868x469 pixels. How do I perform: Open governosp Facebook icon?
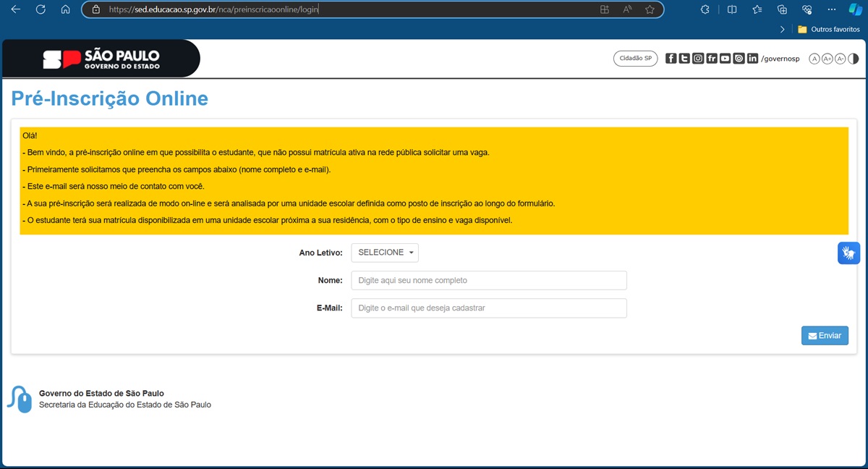point(671,59)
